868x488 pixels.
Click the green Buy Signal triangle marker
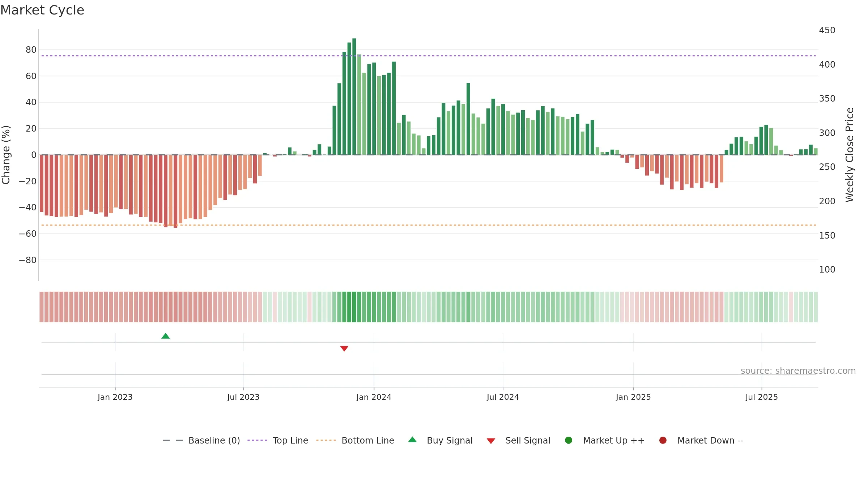[x=166, y=336]
